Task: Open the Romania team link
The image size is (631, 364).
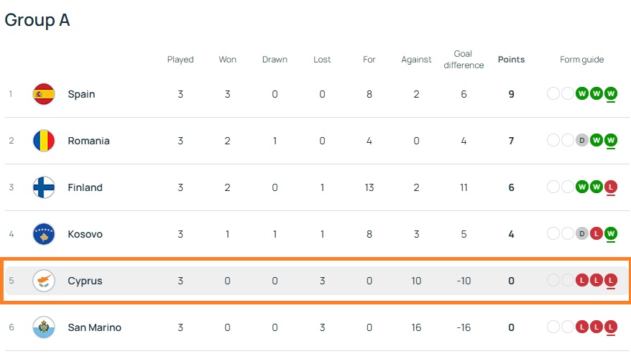Action: [88, 141]
